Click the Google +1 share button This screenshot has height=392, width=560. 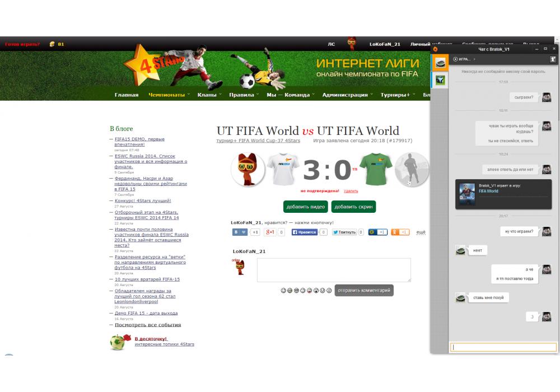coord(270,232)
